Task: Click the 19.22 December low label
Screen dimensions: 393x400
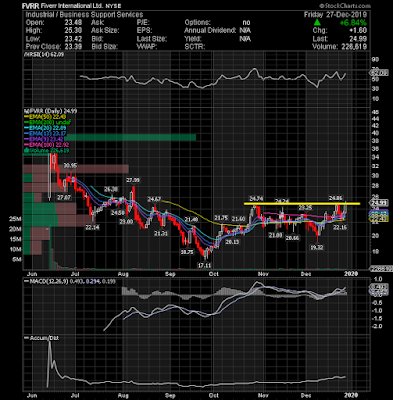Action: pyautogui.click(x=317, y=248)
